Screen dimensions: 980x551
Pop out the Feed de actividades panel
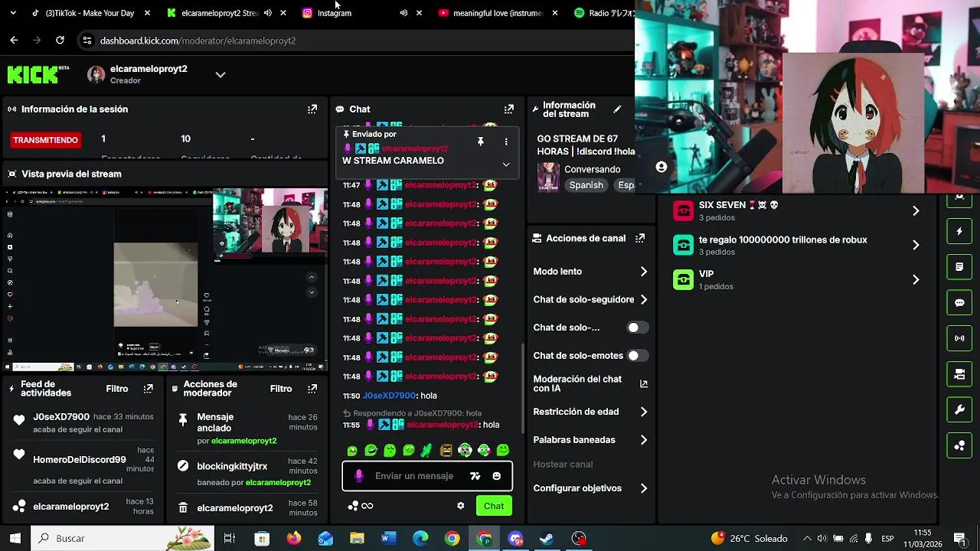pos(149,389)
